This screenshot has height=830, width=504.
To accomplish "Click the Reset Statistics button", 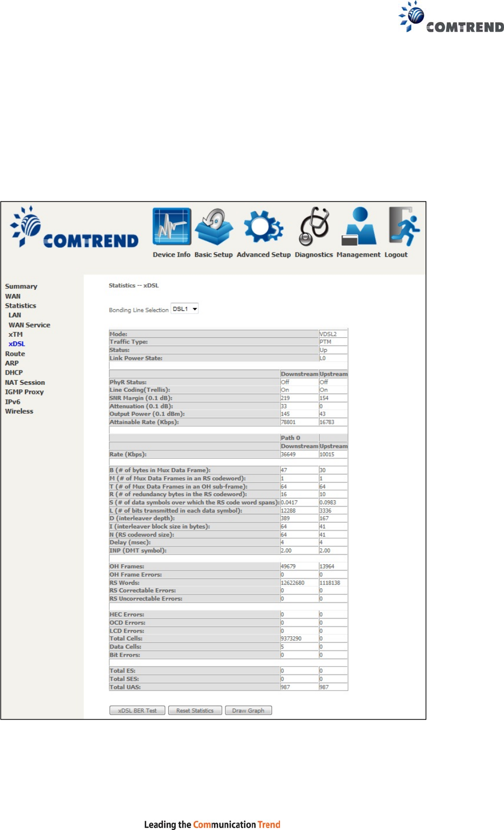I will pyautogui.click(x=195, y=710).
